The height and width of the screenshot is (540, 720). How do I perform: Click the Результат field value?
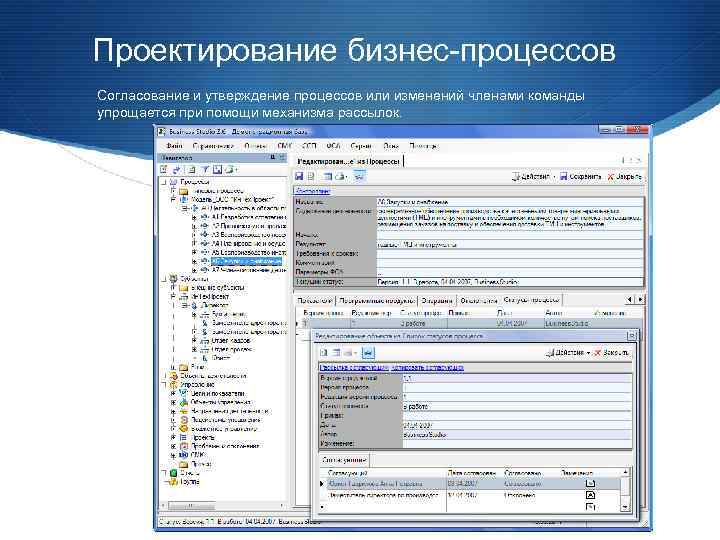click(509, 244)
